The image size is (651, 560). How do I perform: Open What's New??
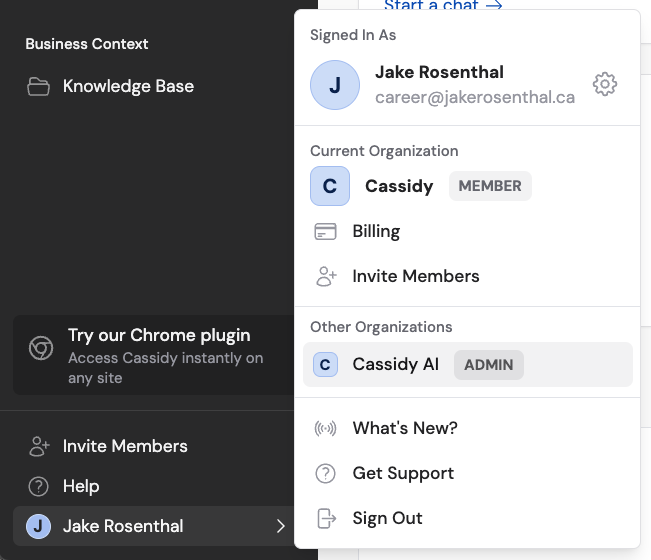tap(467, 428)
